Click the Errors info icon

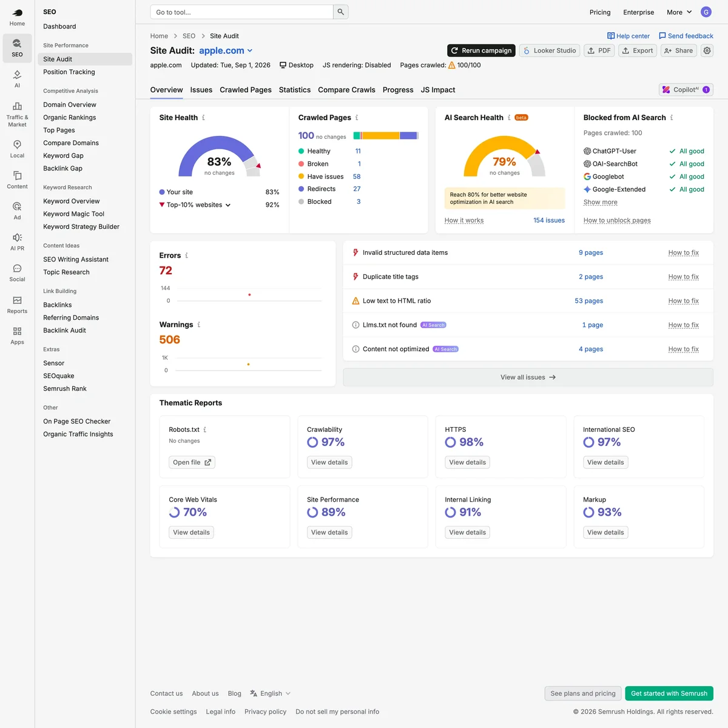tap(186, 255)
